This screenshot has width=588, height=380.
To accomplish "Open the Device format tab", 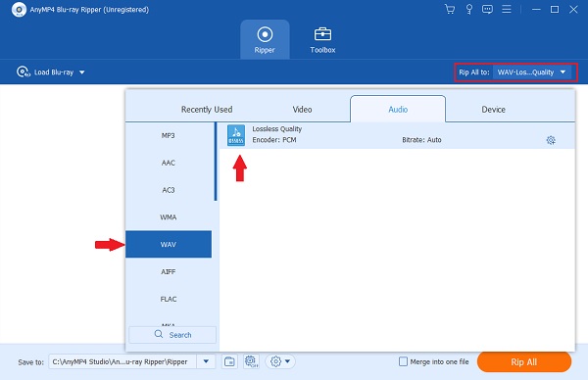I will [494, 110].
